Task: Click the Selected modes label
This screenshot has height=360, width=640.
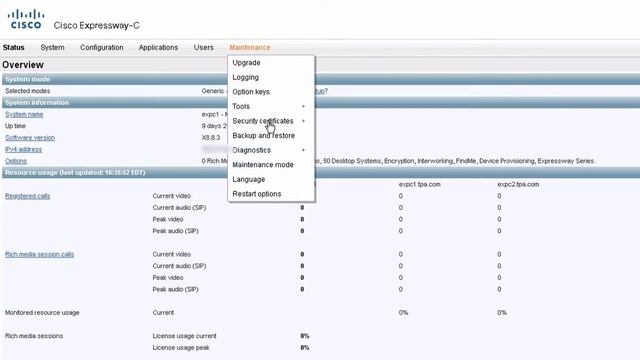Action: pos(27,91)
